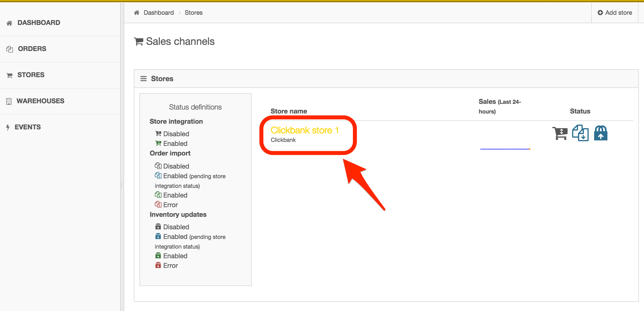Viewport: 644px width, 311px height.
Task: Click the Store integration Disabled cart legend icon
Action: click(x=158, y=133)
